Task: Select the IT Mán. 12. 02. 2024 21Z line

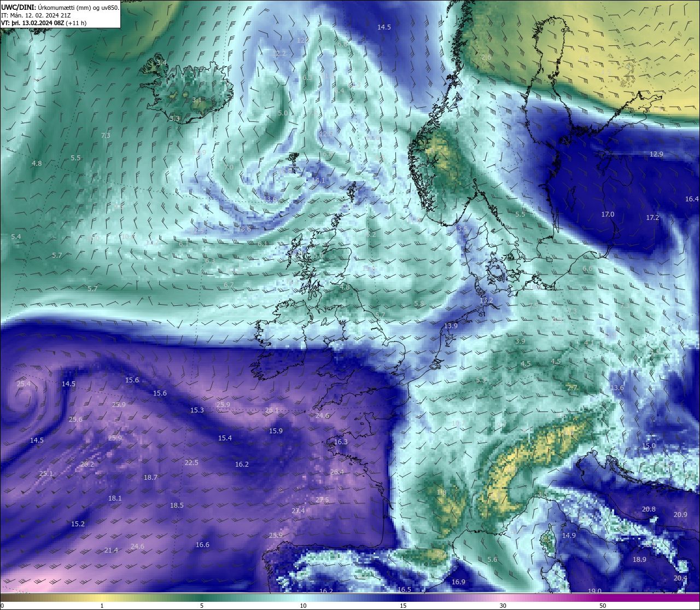Action: (36, 15)
